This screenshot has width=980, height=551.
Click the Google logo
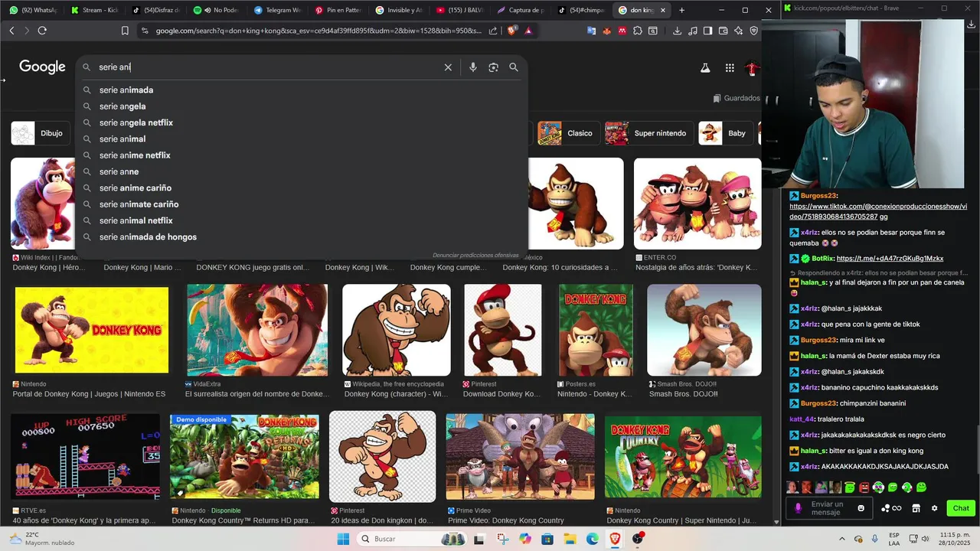point(42,67)
